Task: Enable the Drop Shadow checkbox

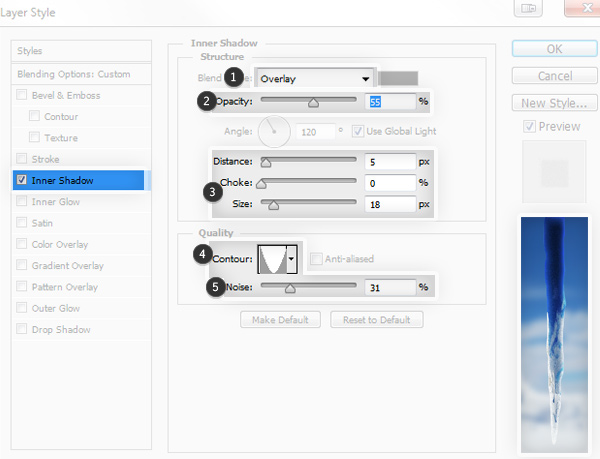Action: click(x=22, y=329)
